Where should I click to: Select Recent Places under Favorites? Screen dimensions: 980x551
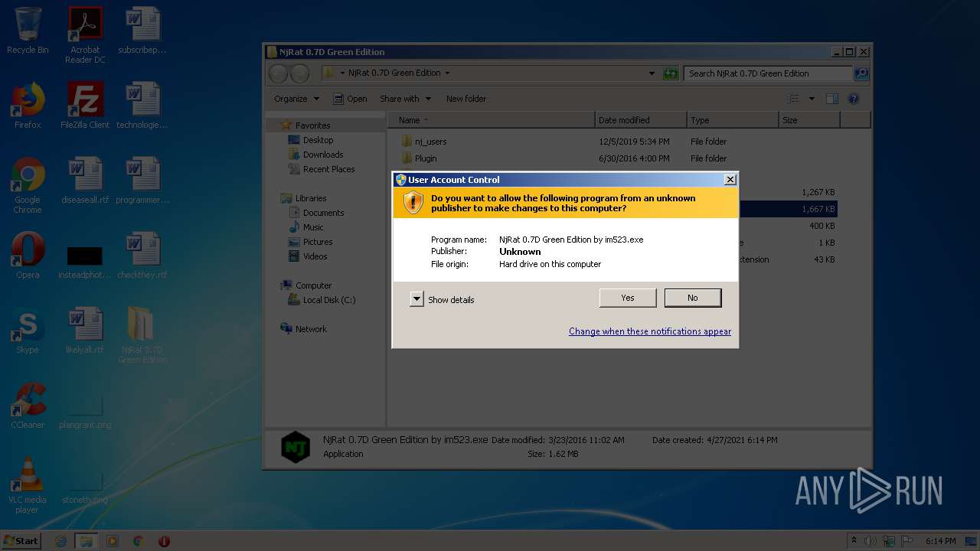pyautogui.click(x=322, y=169)
